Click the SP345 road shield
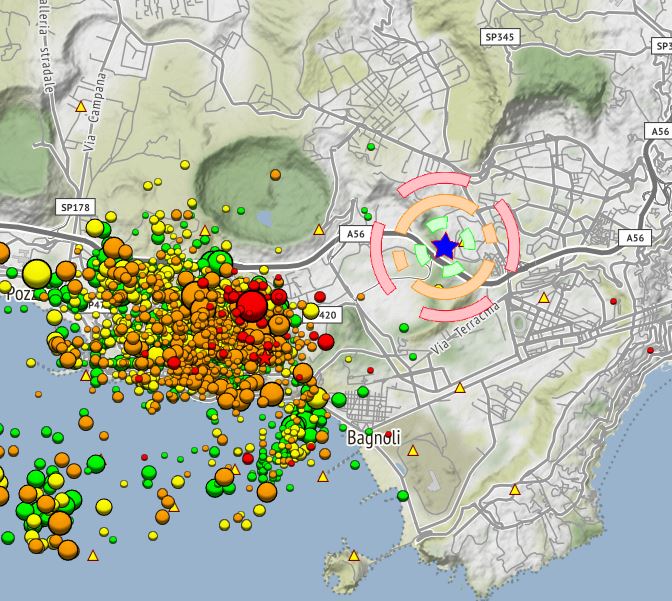This screenshot has width=672, height=601. tap(499, 36)
